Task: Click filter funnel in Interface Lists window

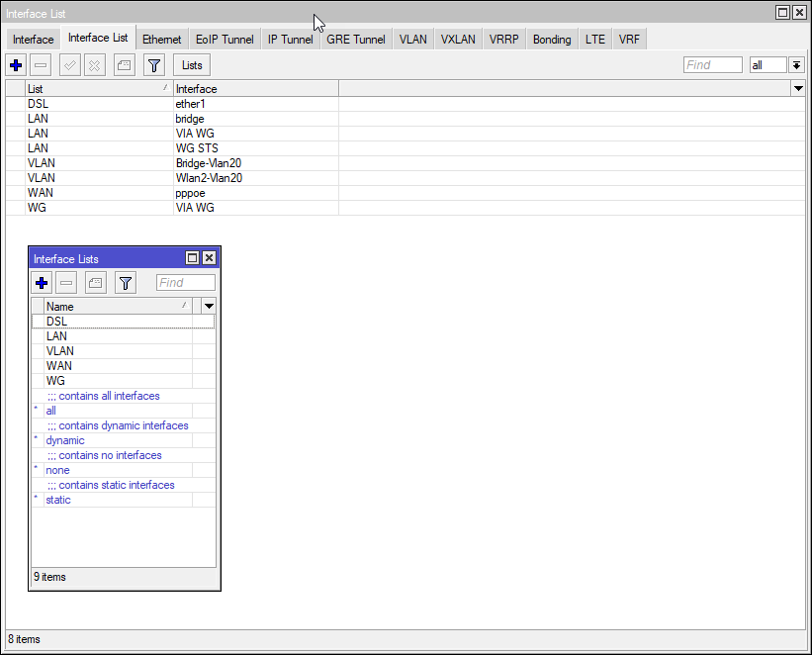Action: pos(125,283)
